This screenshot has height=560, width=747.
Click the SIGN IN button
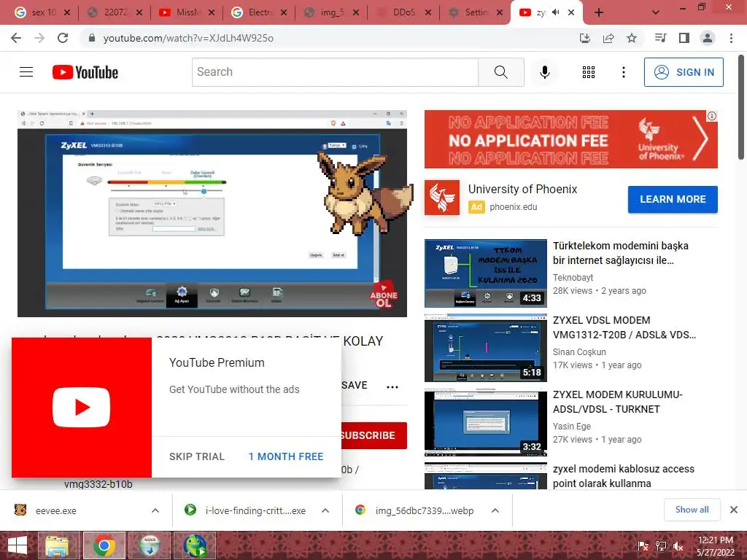click(684, 72)
